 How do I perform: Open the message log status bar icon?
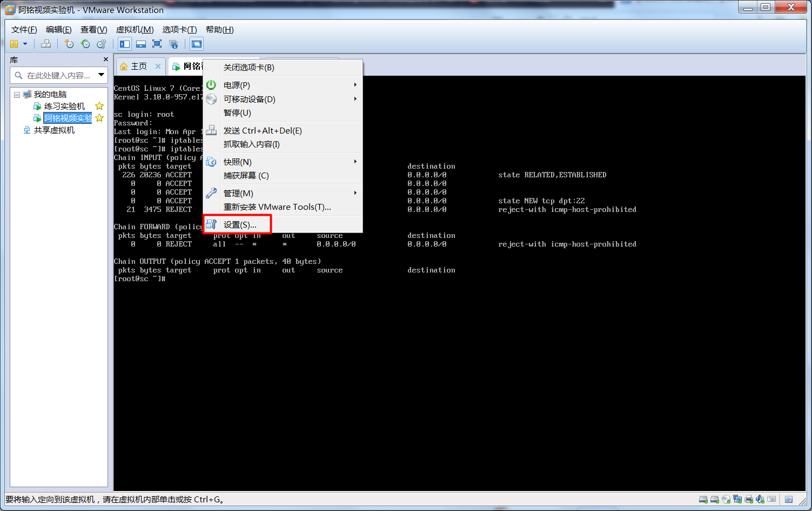click(x=789, y=499)
